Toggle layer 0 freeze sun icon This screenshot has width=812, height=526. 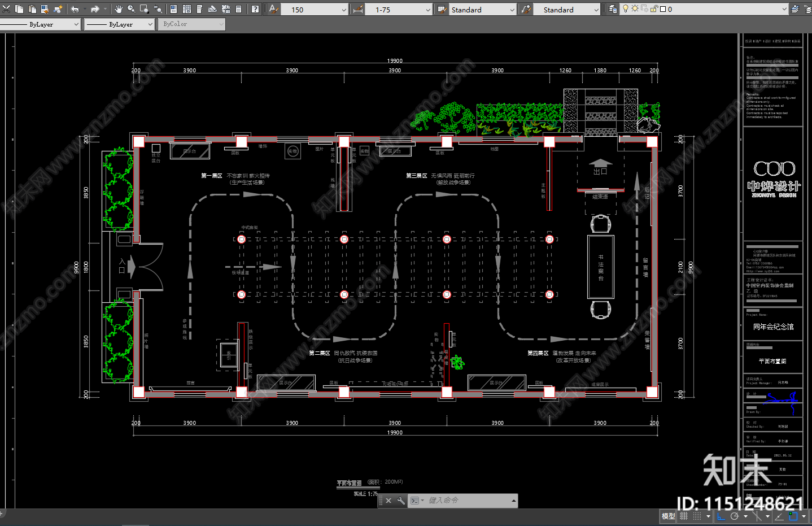click(635, 9)
